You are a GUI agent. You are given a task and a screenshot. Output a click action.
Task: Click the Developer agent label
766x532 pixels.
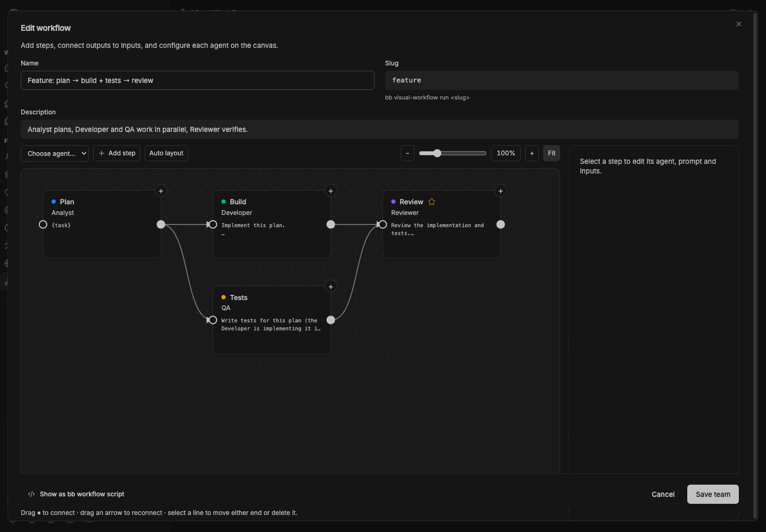pos(237,213)
